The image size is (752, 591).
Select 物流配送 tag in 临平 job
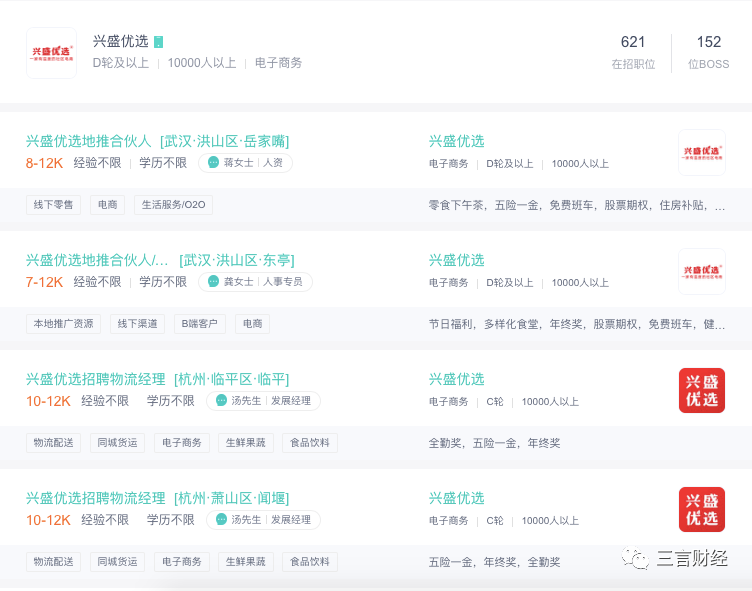coord(53,443)
